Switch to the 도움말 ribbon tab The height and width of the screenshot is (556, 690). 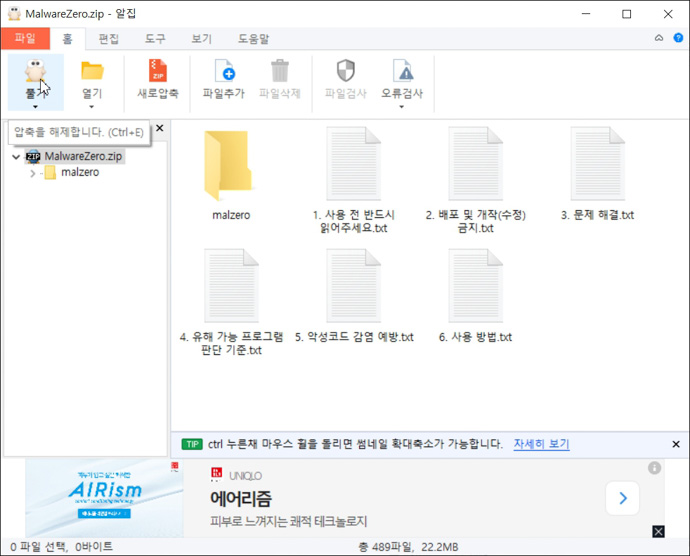coord(253,39)
